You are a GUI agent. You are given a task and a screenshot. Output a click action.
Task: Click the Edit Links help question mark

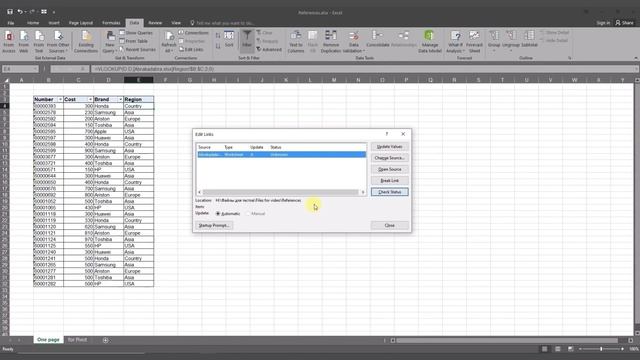pos(387,134)
